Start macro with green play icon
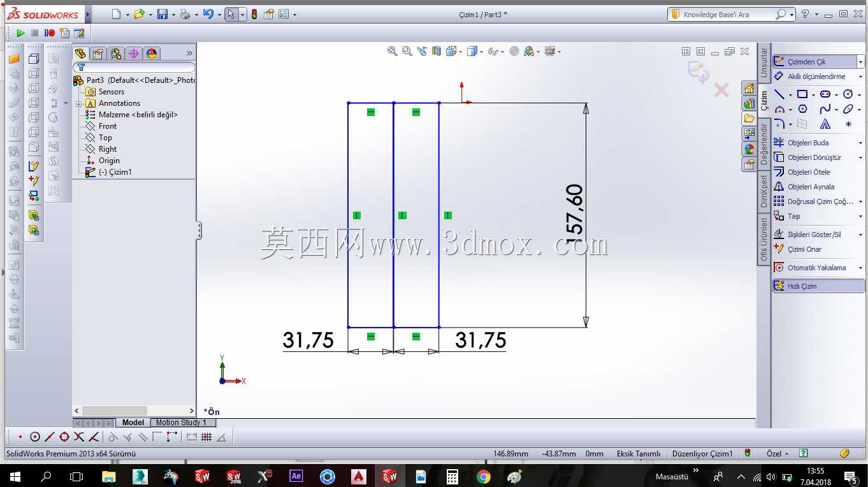 [20, 33]
